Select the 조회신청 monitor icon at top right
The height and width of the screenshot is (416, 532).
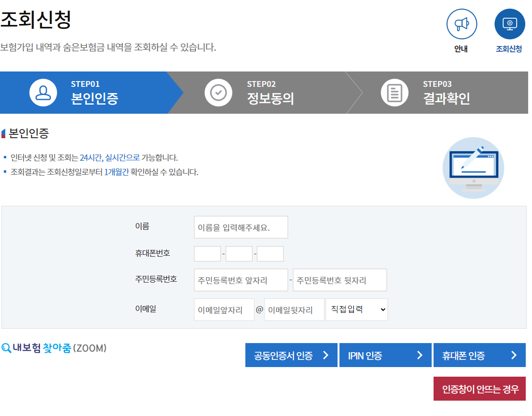(x=509, y=24)
